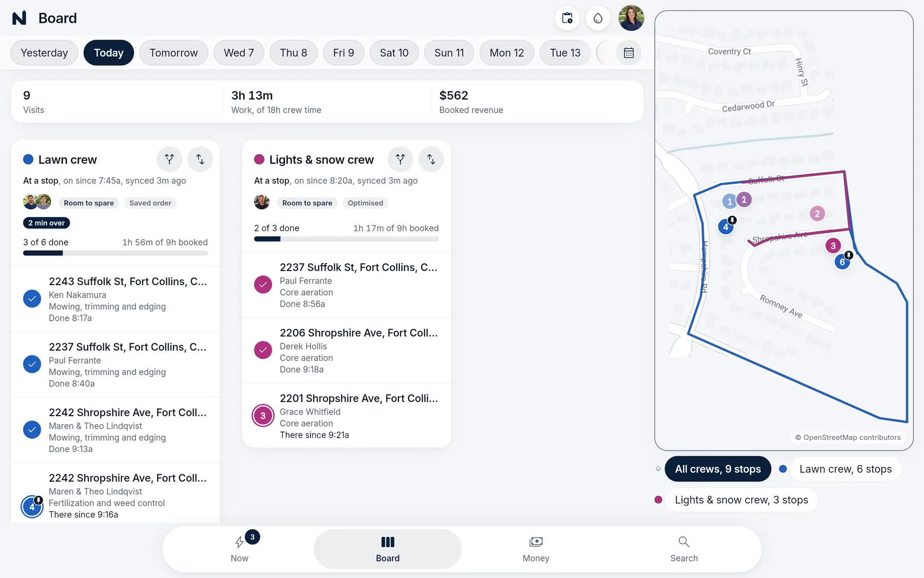The width and height of the screenshot is (924, 578).
Task: Click Lights & snow crew member avatar
Action: click(262, 202)
